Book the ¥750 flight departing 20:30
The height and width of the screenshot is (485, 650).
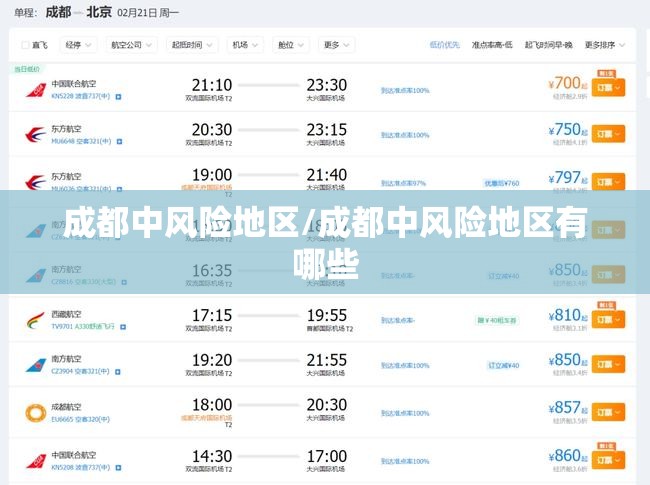[x=608, y=134]
